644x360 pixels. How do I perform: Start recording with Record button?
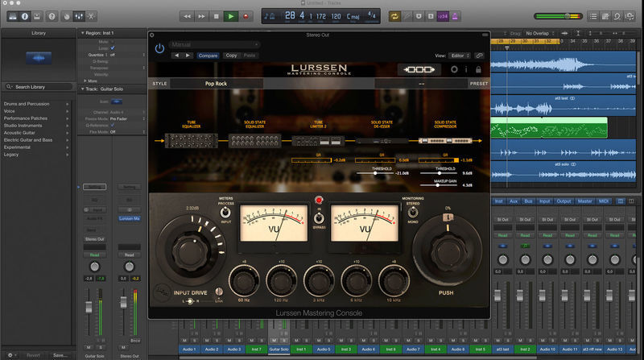(x=246, y=16)
